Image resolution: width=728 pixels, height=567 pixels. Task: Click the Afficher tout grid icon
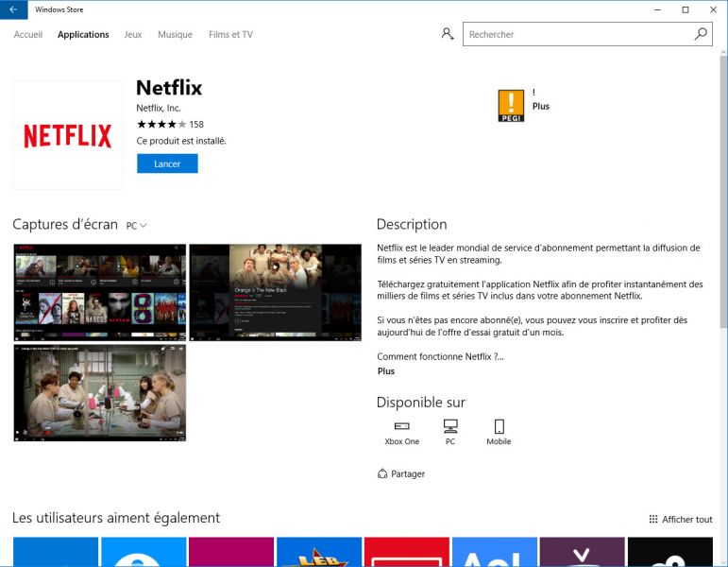pyautogui.click(x=653, y=519)
